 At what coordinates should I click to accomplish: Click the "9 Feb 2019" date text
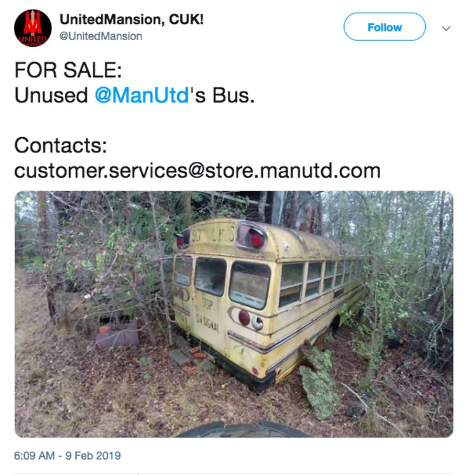(93, 456)
